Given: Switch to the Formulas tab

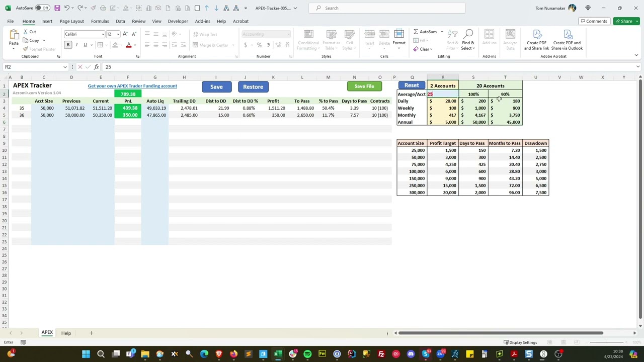Looking at the screenshot, I should (x=100, y=21).
